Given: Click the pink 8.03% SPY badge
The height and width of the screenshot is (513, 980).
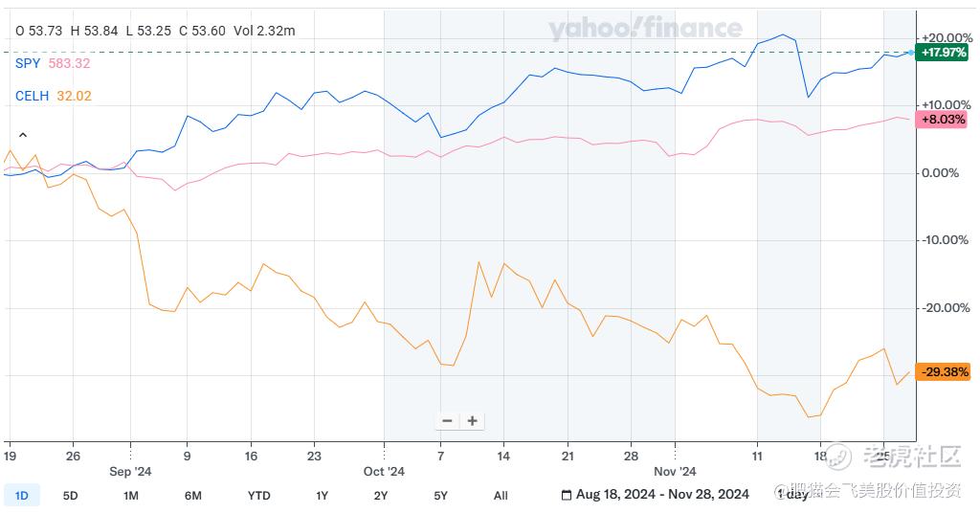Looking at the screenshot, I should click(943, 120).
